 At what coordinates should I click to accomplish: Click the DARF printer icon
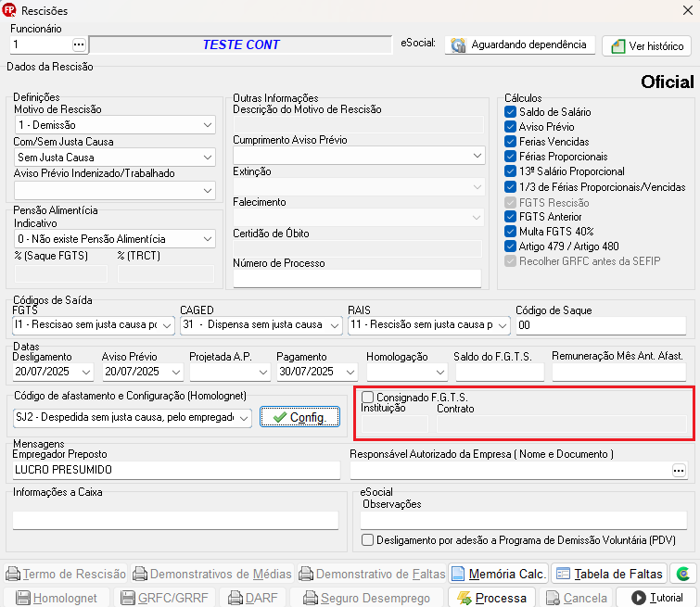point(235,598)
